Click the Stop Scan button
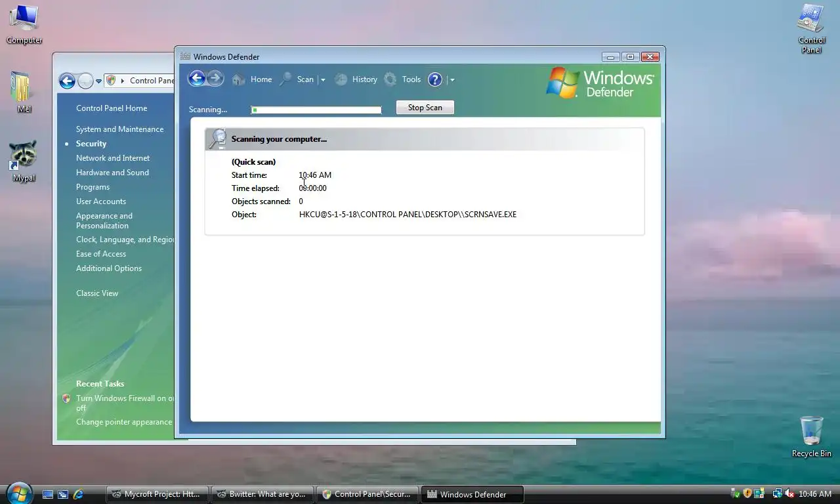 pos(425,108)
